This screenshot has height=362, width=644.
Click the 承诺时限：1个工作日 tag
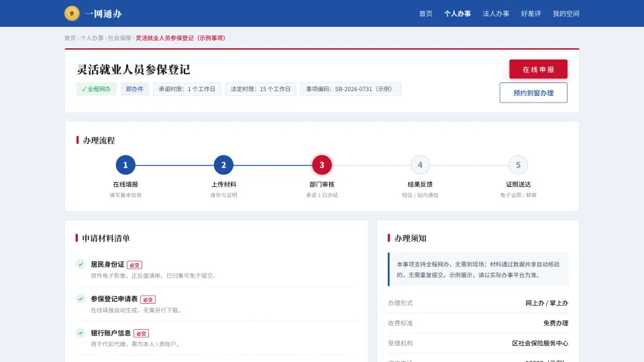pyautogui.click(x=187, y=89)
